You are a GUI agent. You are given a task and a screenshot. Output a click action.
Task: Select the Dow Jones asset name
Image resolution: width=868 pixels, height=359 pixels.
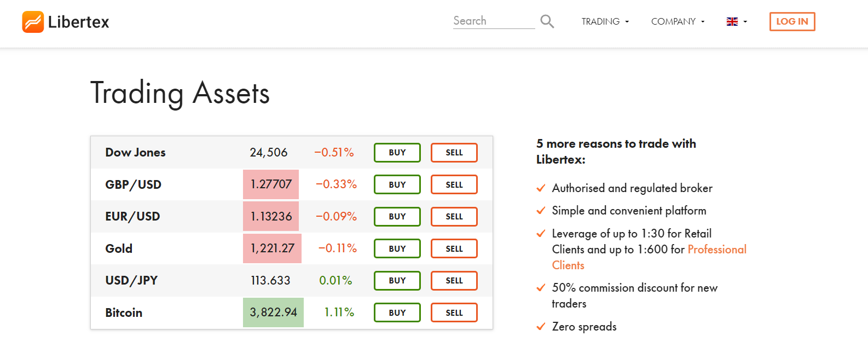[135, 153]
